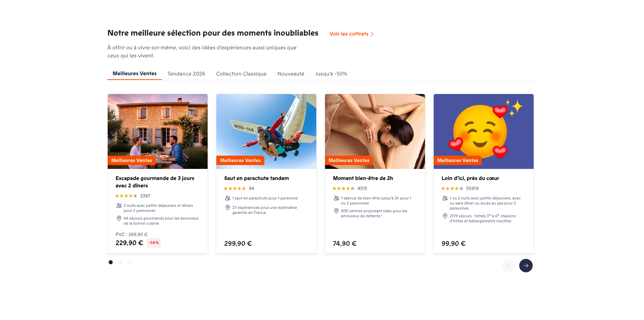Select the third carousel pagination dot
The width and height of the screenshot is (644, 320).
pyautogui.click(x=129, y=262)
